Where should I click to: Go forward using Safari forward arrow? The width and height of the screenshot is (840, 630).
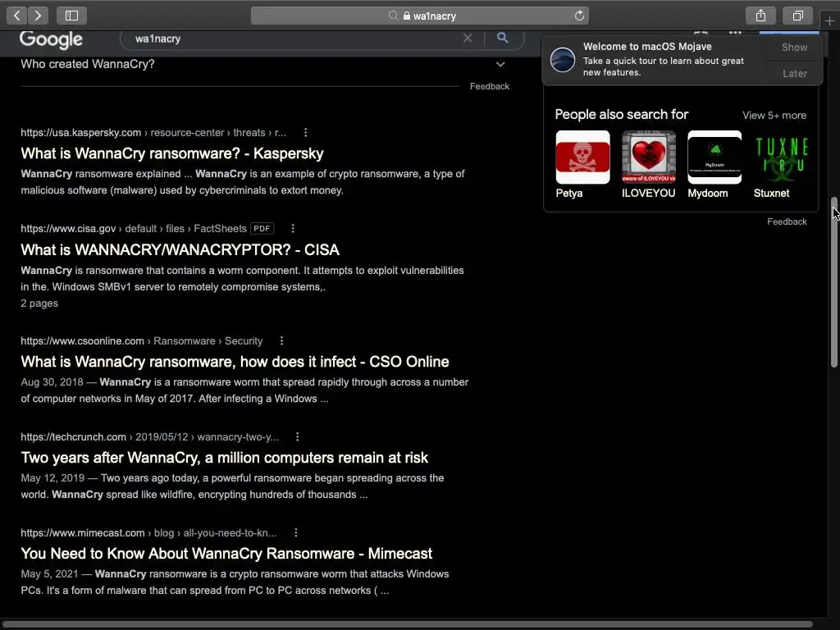[x=38, y=16]
